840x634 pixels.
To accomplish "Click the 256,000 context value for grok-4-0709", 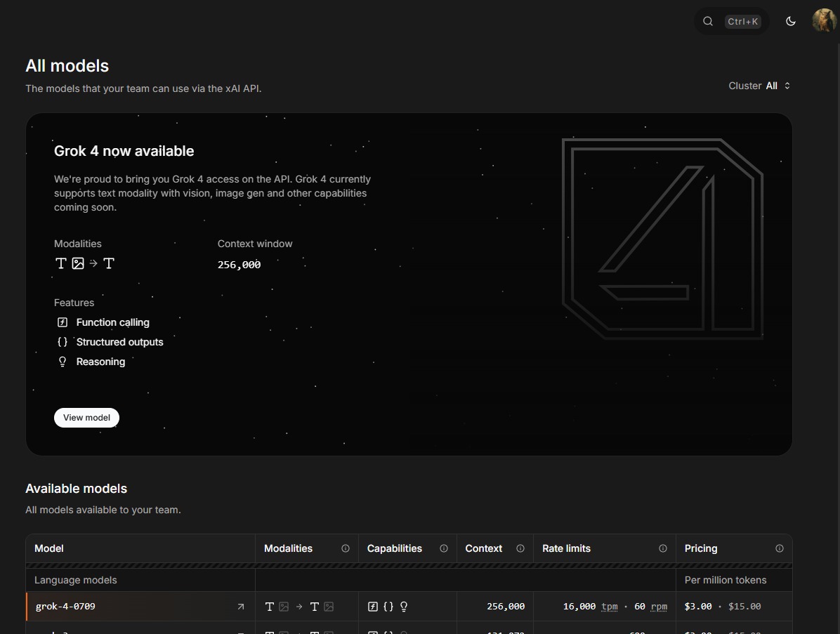I will pos(506,607).
